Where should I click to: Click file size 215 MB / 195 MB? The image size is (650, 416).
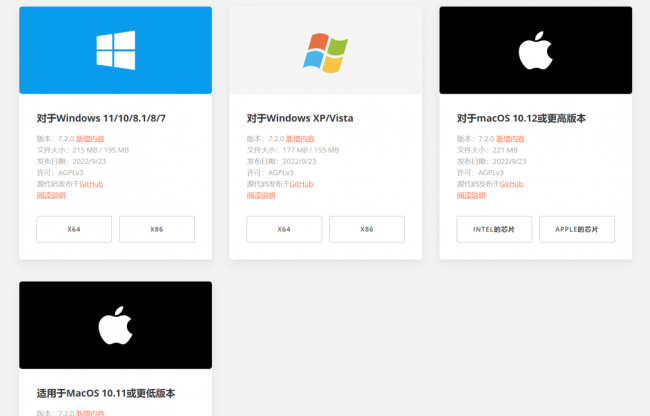(x=101, y=150)
